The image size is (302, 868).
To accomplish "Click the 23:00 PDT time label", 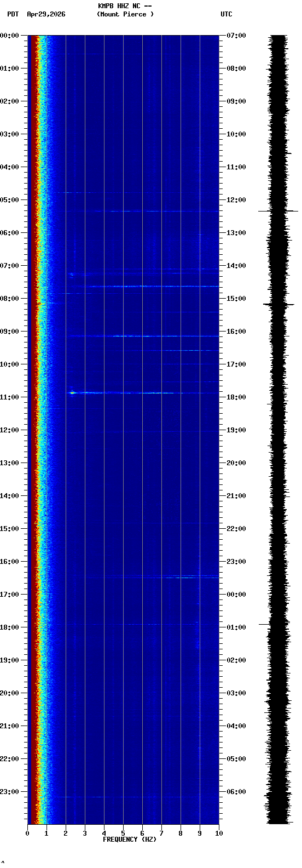I will coord(9,792).
